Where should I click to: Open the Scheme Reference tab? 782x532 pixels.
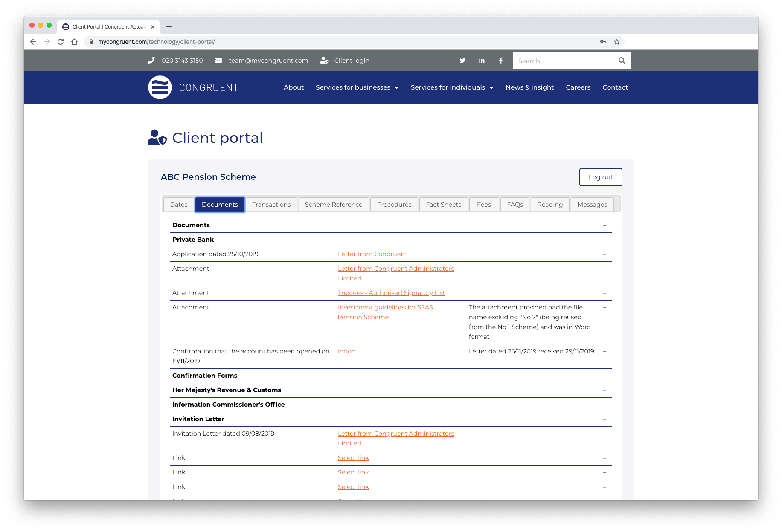coord(334,205)
